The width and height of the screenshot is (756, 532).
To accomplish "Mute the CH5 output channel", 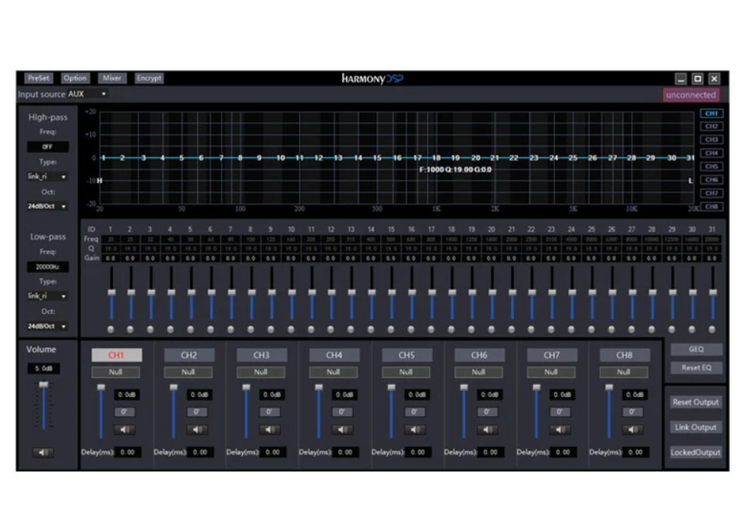I will pos(415,430).
